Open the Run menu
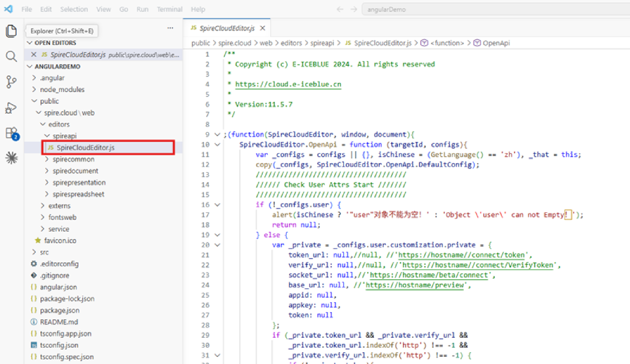Viewport: 630px width, 364px height. (x=142, y=9)
